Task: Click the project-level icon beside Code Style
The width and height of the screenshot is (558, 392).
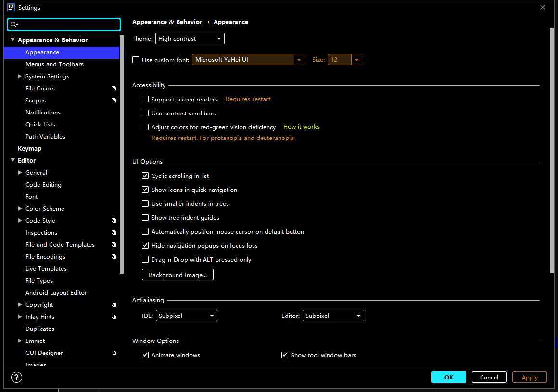Action: [114, 221]
